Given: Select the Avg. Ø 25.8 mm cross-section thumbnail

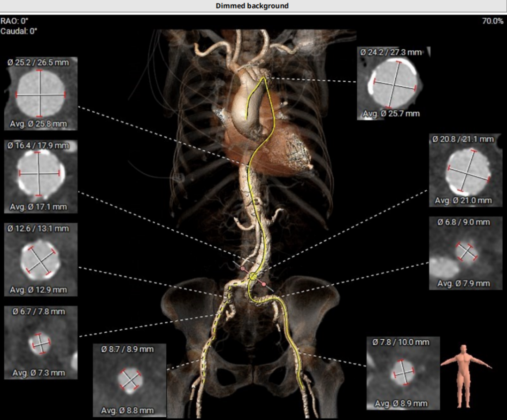Looking at the screenshot, I should tap(41, 93).
